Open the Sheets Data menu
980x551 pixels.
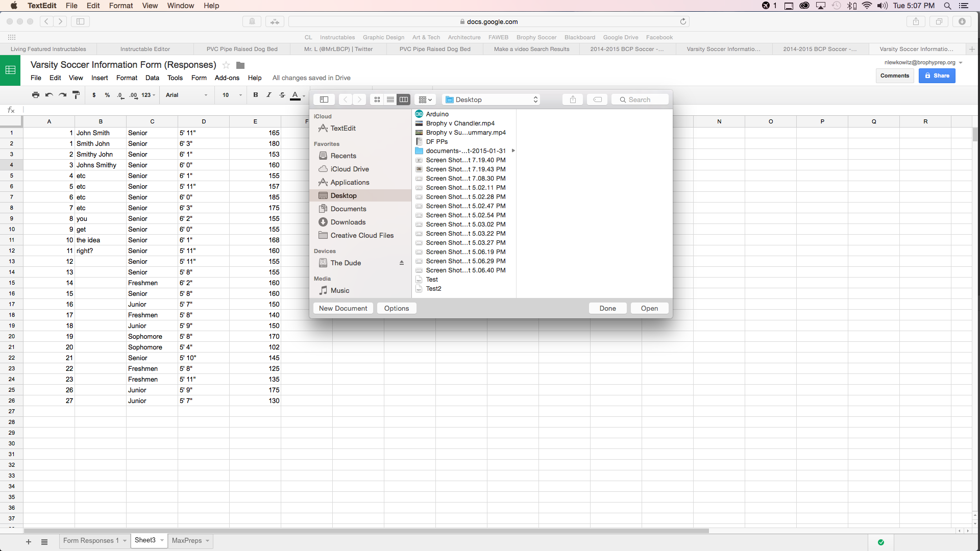(x=152, y=78)
